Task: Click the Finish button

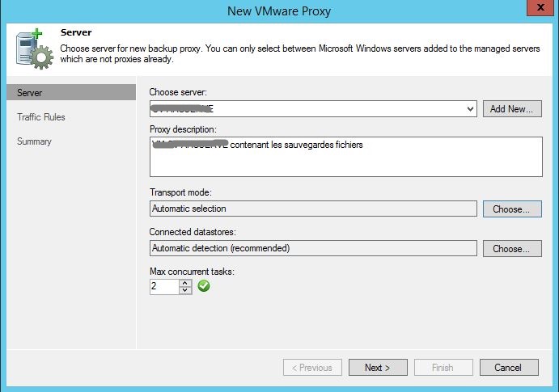Action: pos(443,368)
